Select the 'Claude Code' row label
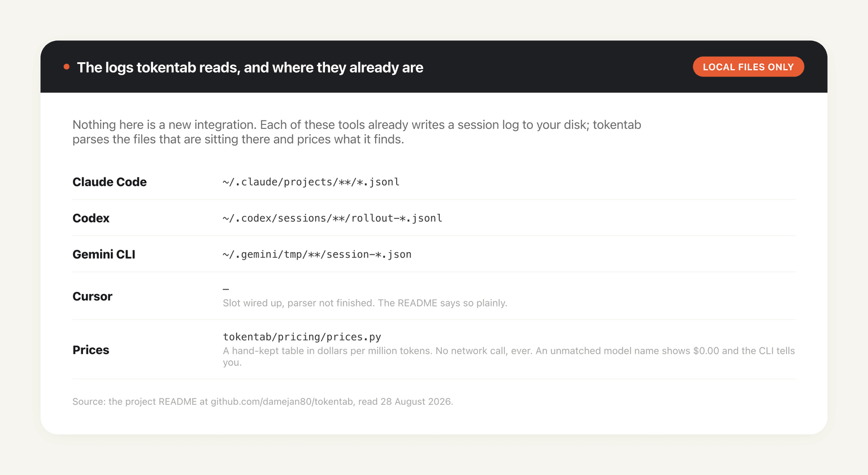868x475 pixels. click(110, 182)
